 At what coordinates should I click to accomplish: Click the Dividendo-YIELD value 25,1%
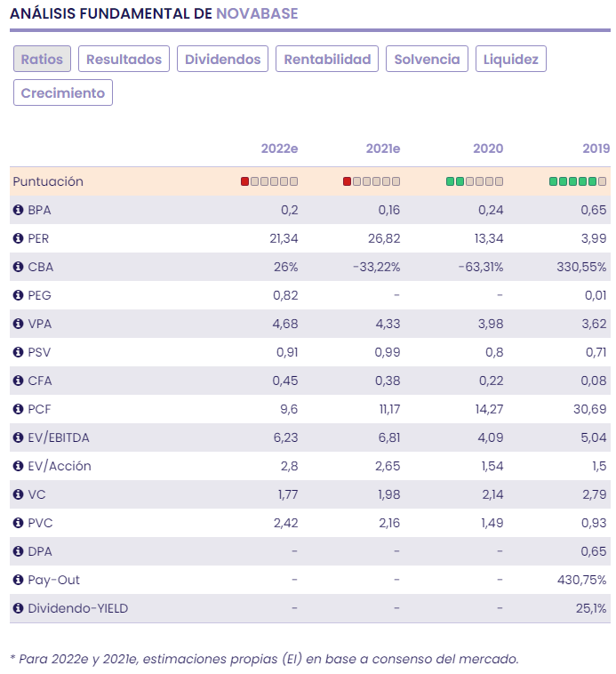tap(591, 608)
